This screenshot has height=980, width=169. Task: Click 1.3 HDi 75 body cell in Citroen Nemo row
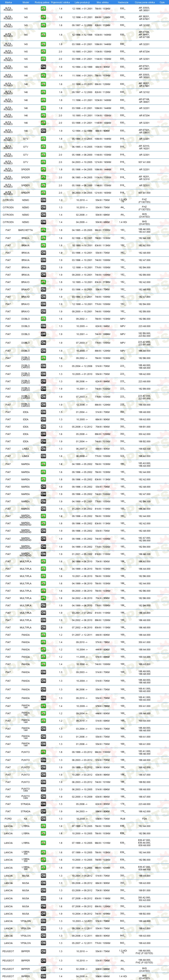pyautogui.click(x=123, y=201)
